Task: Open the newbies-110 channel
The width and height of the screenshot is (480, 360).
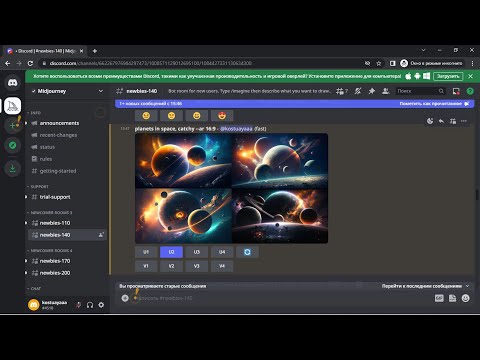Action: [67, 223]
